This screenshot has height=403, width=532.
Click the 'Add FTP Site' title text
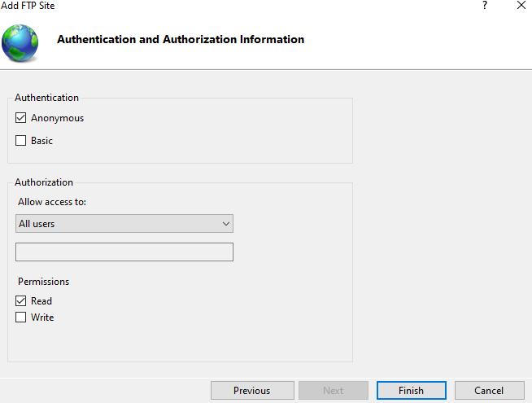tap(28, 6)
